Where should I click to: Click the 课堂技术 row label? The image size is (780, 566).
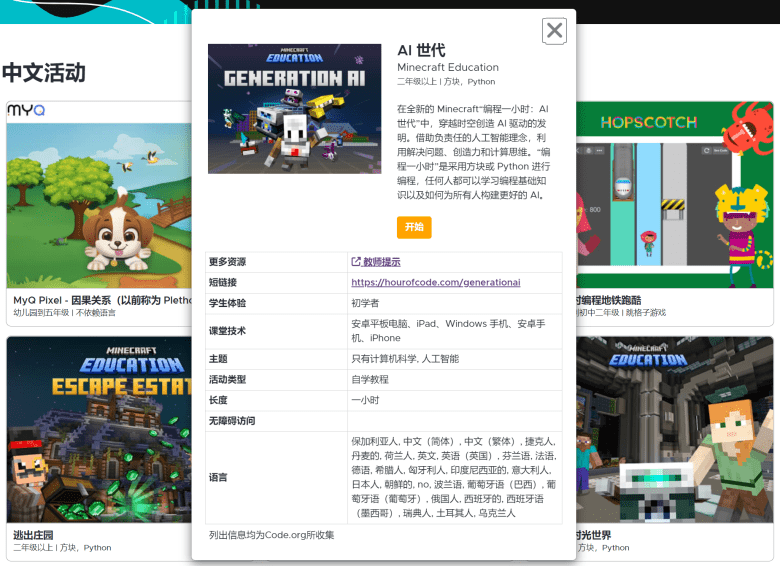pyautogui.click(x=227, y=331)
